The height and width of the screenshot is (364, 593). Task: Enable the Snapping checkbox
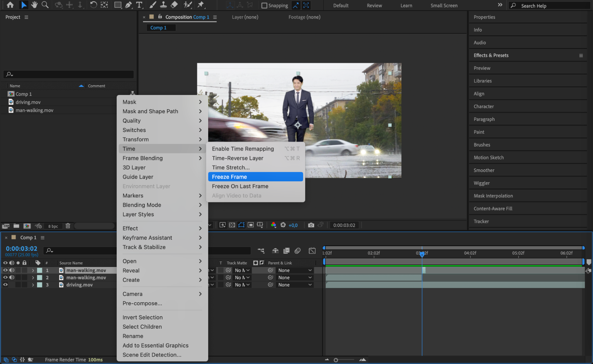264,5
